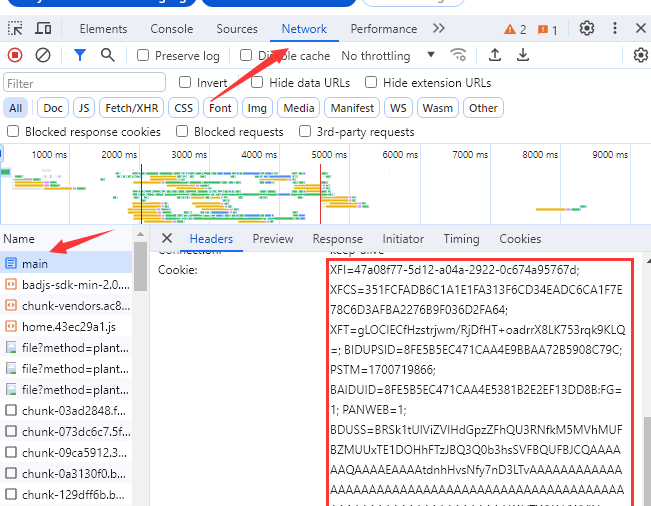Open network conditions wifi icon
The height and width of the screenshot is (506, 651).
[x=459, y=56]
